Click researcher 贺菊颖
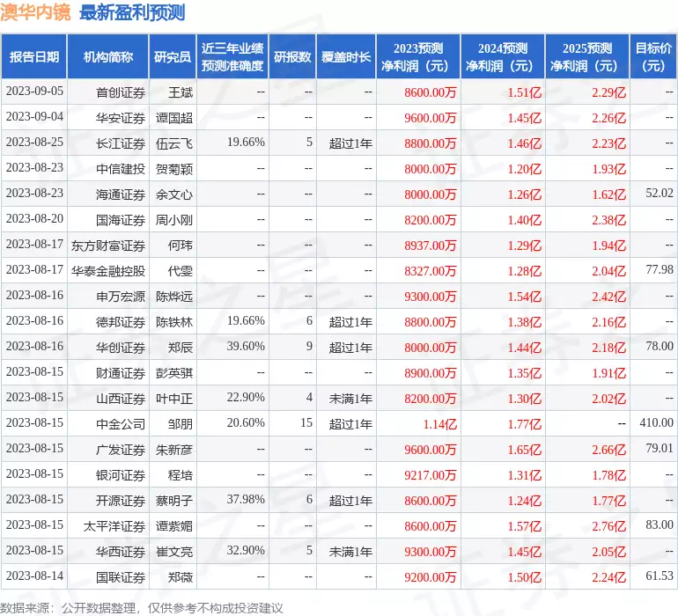Viewport: 678px width, 616px height. [174, 169]
